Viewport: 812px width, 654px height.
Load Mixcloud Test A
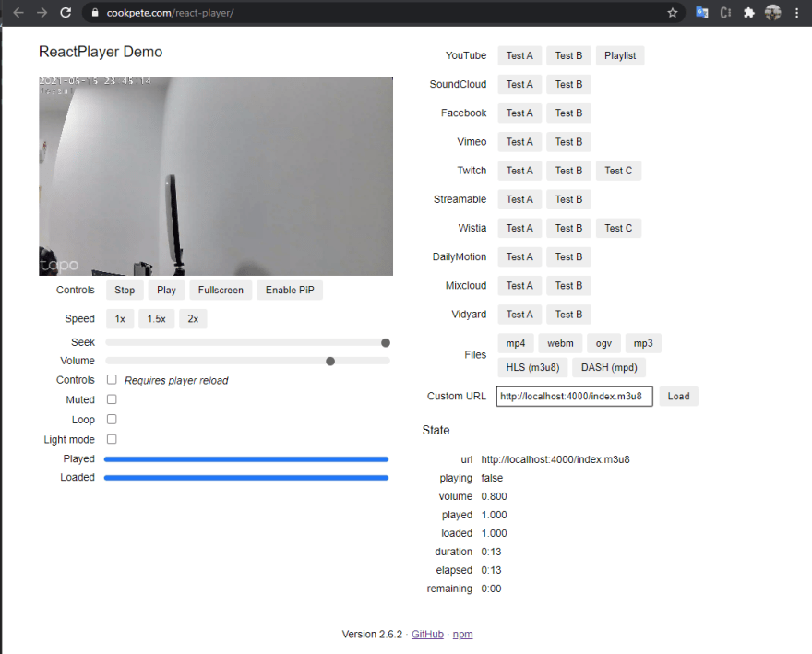519,285
